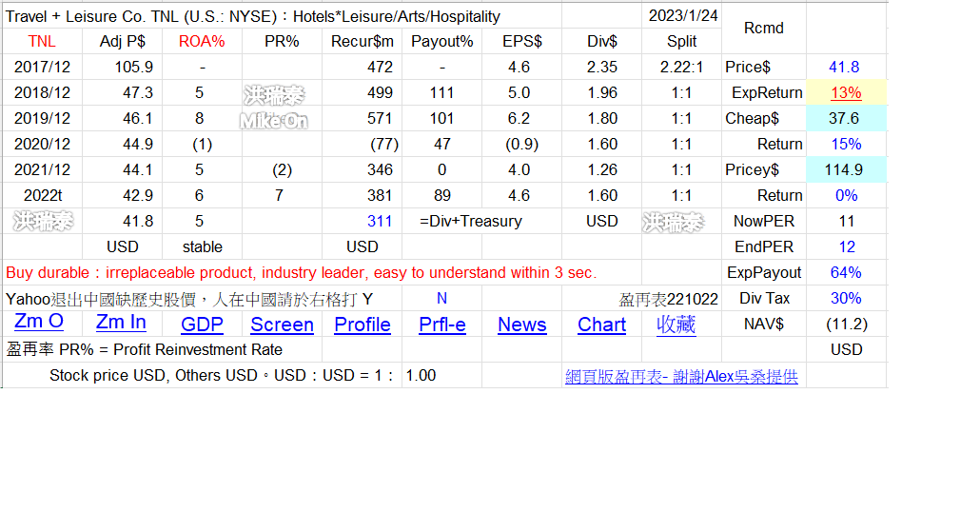Select the Return 0% cell
This screenshot has height=512, width=980.
846,195
